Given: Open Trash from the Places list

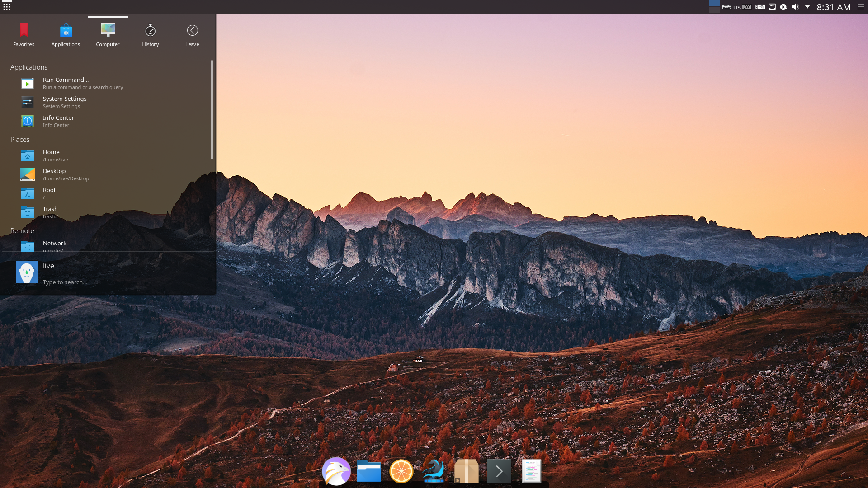Looking at the screenshot, I should coord(50,212).
